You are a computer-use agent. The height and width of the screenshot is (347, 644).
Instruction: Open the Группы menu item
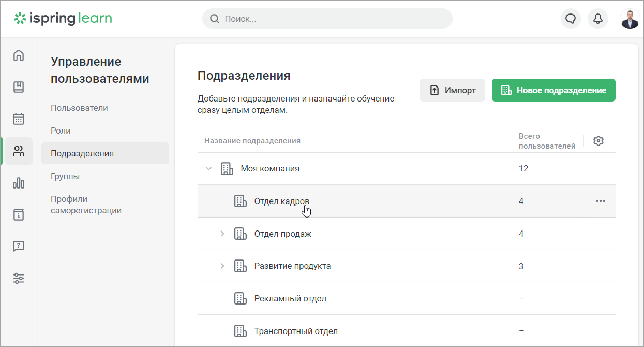[65, 176]
